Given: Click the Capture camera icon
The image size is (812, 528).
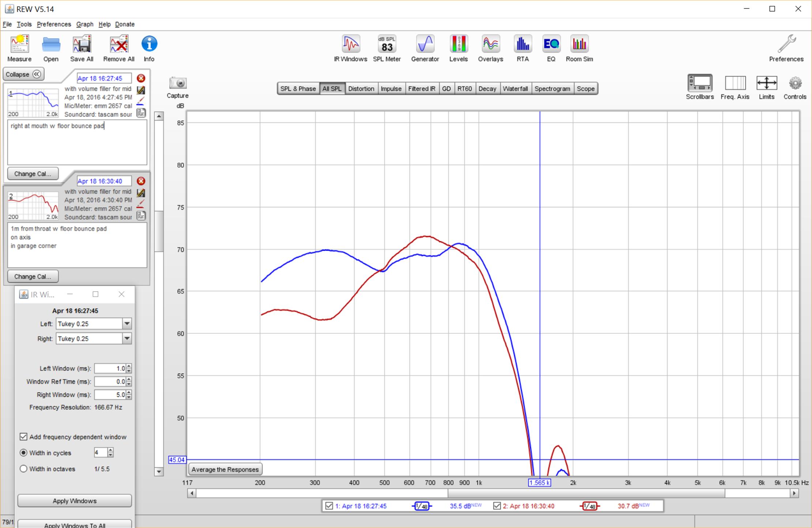Looking at the screenshot, I should pyautogui.click(x=178, y=83).
